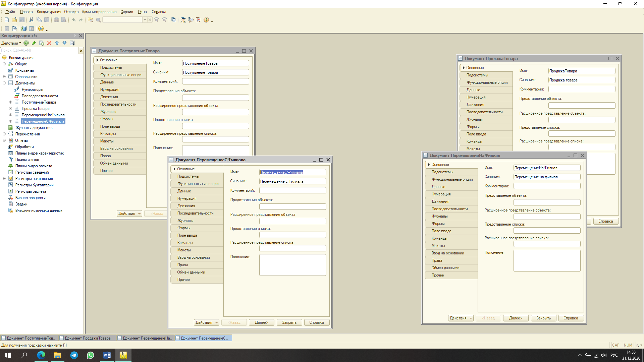Viewport: 644px width, 362px height.
Task: Open the Администрирование menu
Action: (99, 12)
